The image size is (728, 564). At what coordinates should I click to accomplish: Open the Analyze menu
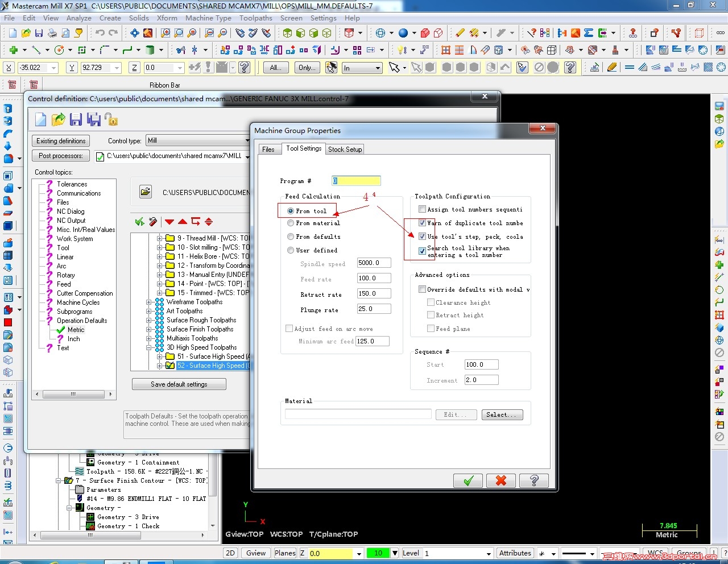(x=79, y=18)
